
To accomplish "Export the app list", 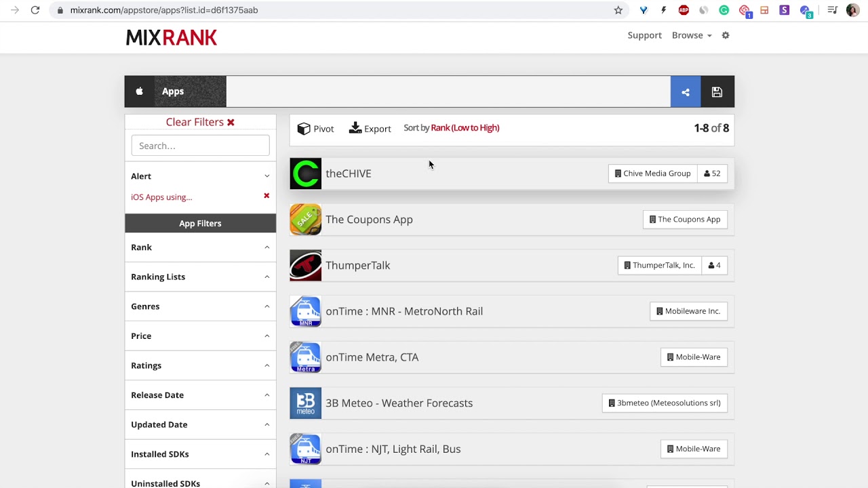I will [370, 129].
